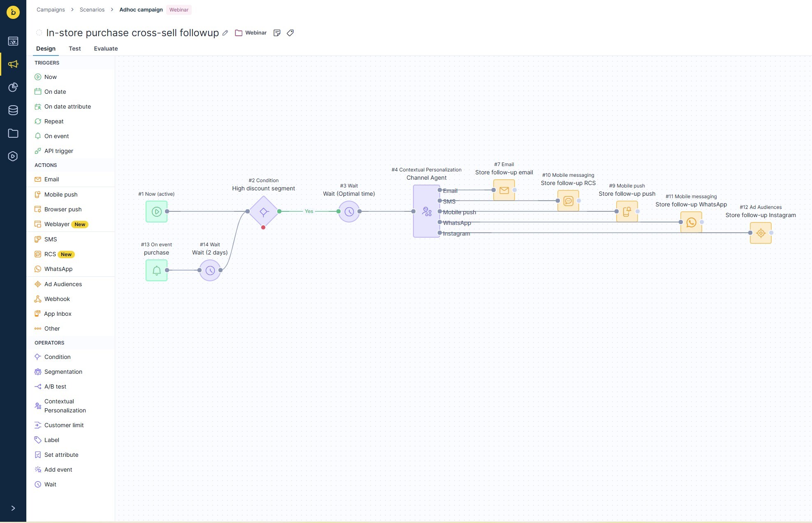Expand the left navigation sidebar arrow
This screenshot has width=812, height=523.
13,508
